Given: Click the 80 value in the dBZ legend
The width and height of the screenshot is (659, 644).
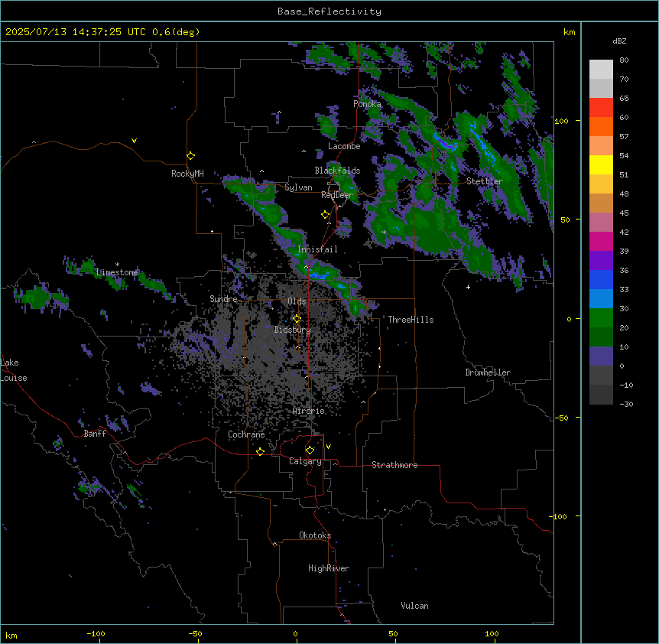Looking at the screenshot, I should (x=624, y=60).
